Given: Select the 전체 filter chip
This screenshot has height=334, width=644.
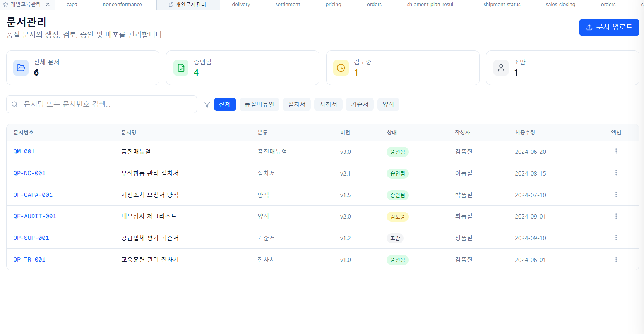Looking at the screenshot, I should pos(225,104).
